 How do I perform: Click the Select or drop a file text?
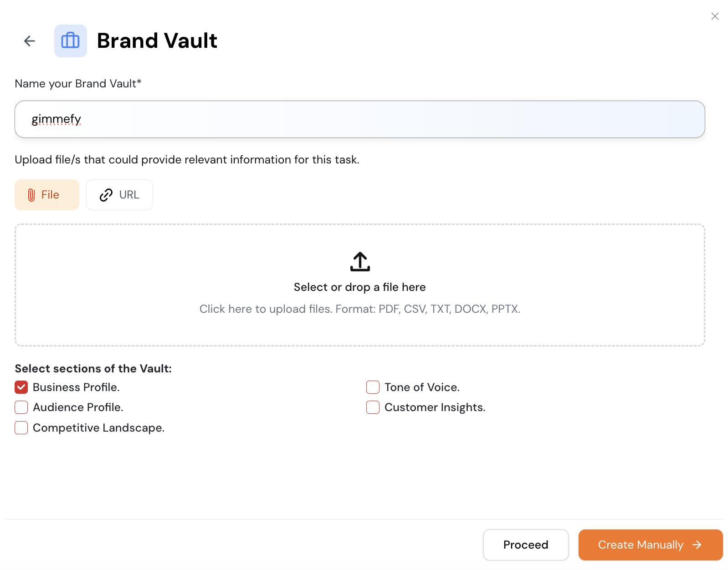click(x=360, y=287)
